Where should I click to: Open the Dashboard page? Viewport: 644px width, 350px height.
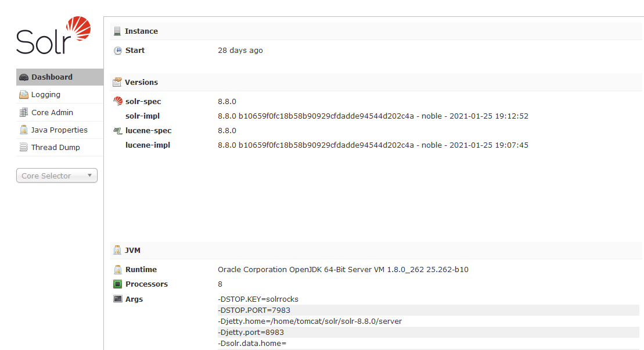click(x=60, y=77)
